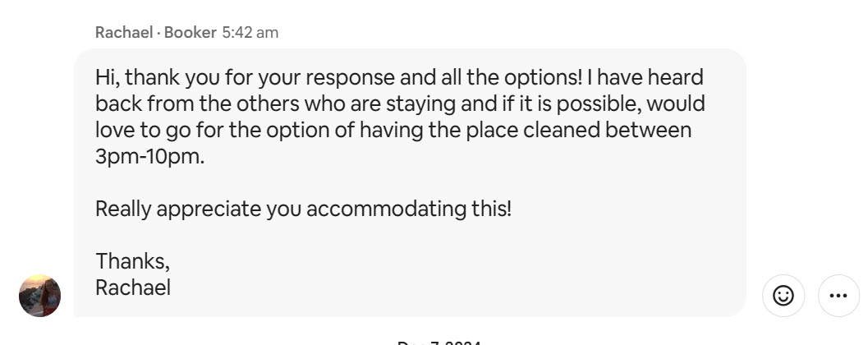Click the line "Really appreciate you accommodating this!"
Viewport: 868px width, 345px height.
tap(303, 209)
